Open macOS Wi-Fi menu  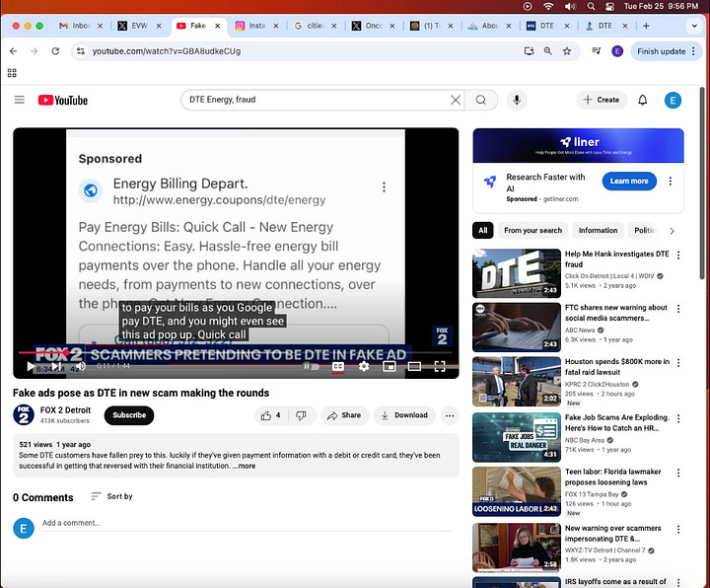tap(548, 6)
